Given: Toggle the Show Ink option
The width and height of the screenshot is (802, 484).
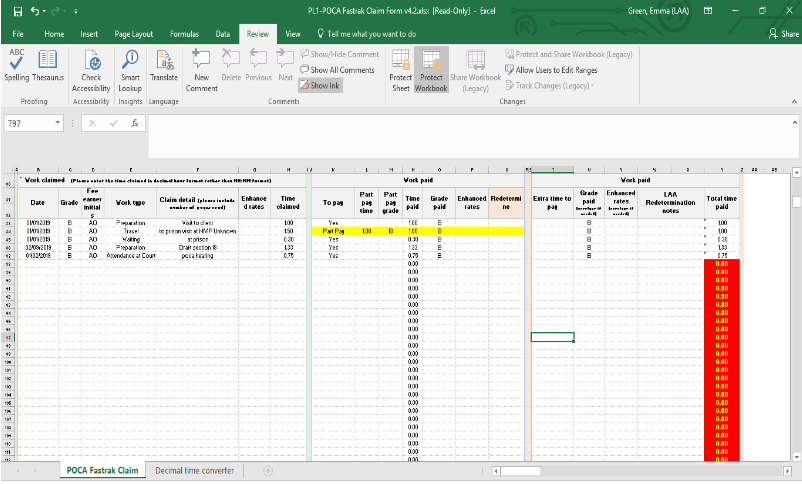Looking at the screenshot, I should 319,86.
